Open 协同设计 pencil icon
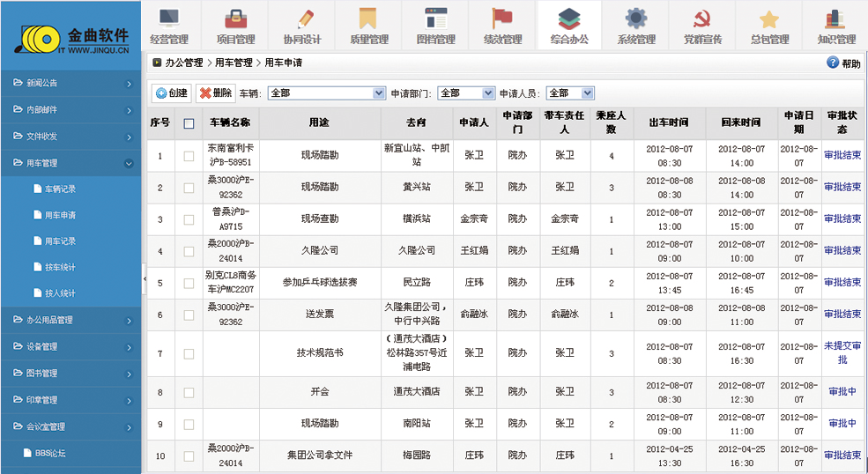This screenshot has width=868, height=474. pyautogui.click(x=302, y=19)
